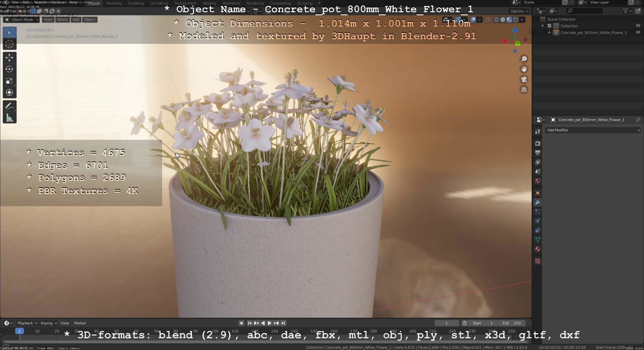The image size is (644, 350).
Task: Open the Add Modifier dropdown
Action: 593,130
